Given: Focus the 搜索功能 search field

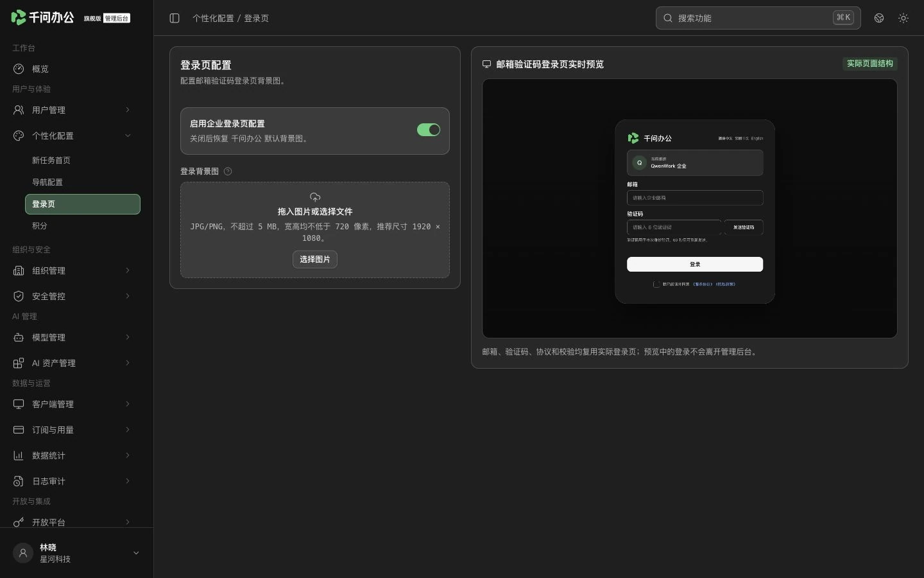Looking at the screenshot, I should point(758,18).
